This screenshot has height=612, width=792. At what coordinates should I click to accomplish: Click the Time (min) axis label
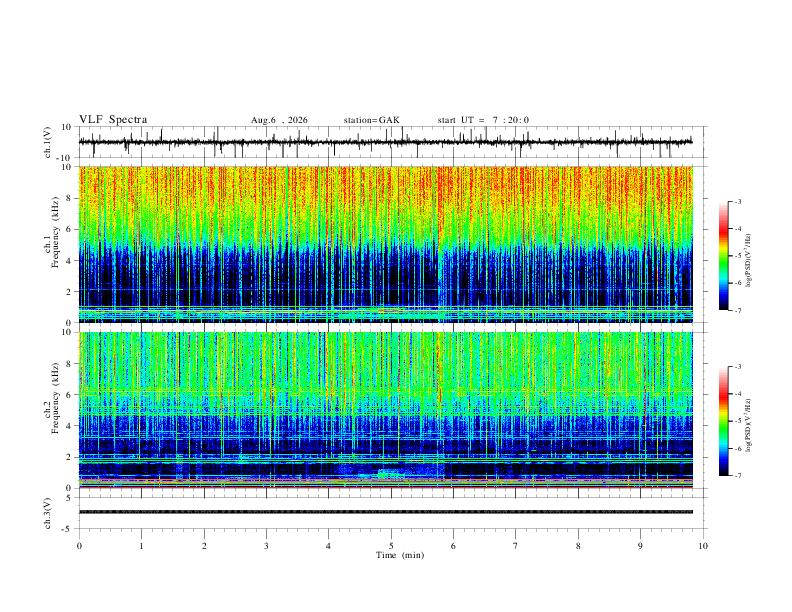point(400,555)
